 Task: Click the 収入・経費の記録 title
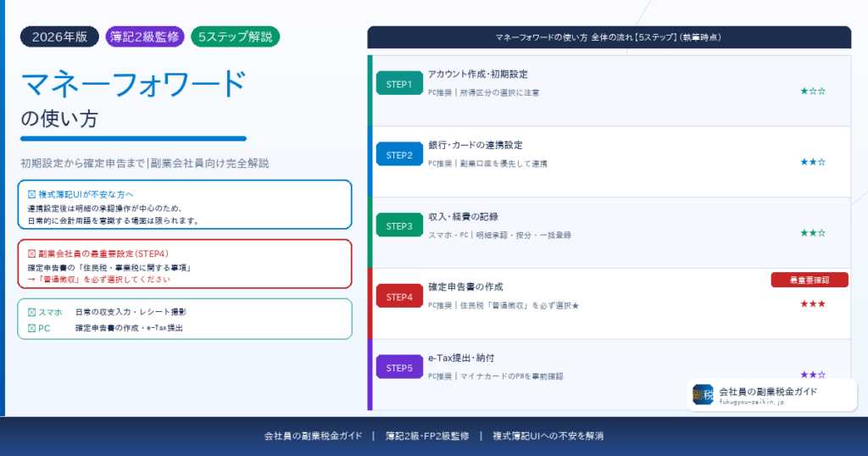coord(463,216)
